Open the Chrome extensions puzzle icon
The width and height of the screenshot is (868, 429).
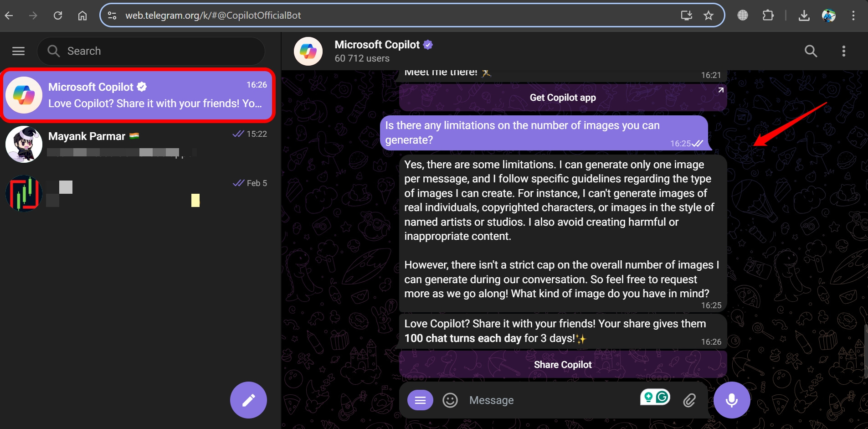(x=768, y=15)
